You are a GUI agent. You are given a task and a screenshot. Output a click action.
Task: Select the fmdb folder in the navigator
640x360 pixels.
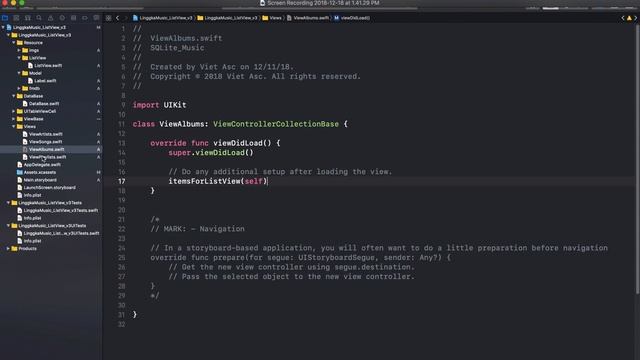(x=34, y=88)
